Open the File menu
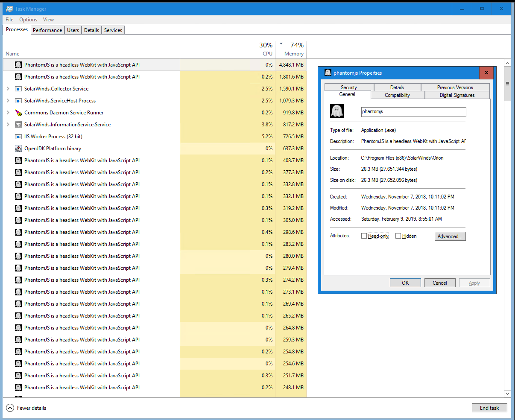This screenshot has width=515, height=420. coord(9,20)
